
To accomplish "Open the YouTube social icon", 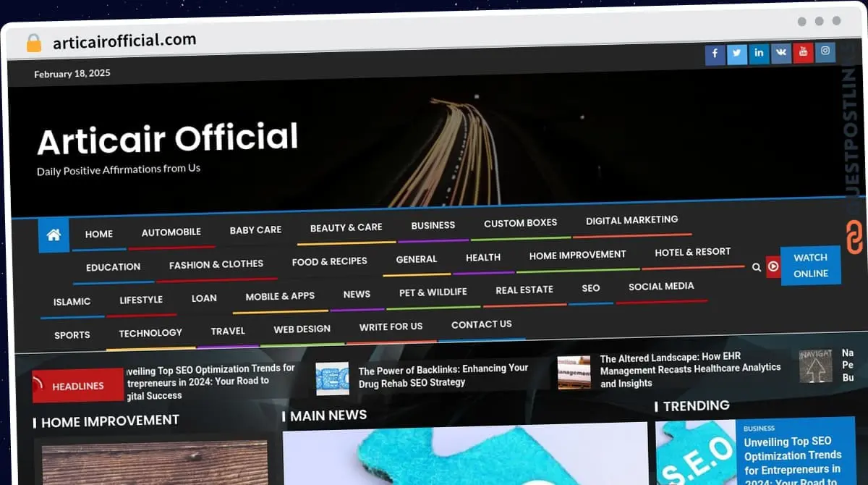I will pyautogui.click(x=803, y=52).
